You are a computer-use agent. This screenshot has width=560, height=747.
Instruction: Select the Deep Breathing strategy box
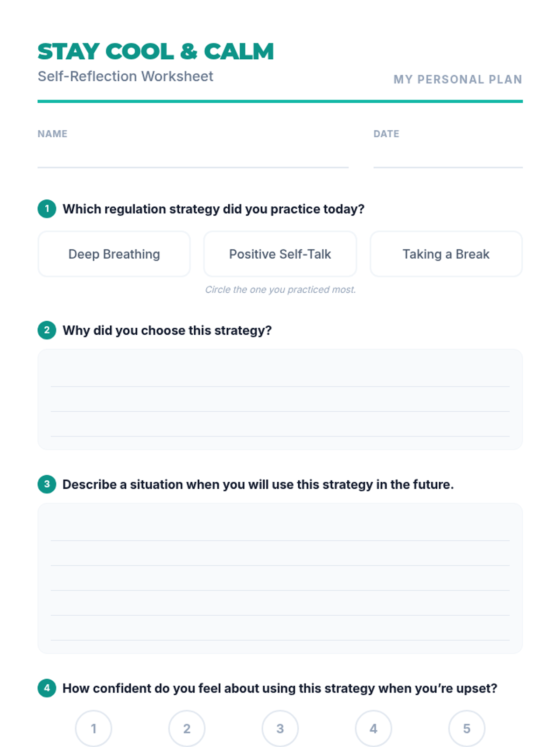(x=114, y=254)
